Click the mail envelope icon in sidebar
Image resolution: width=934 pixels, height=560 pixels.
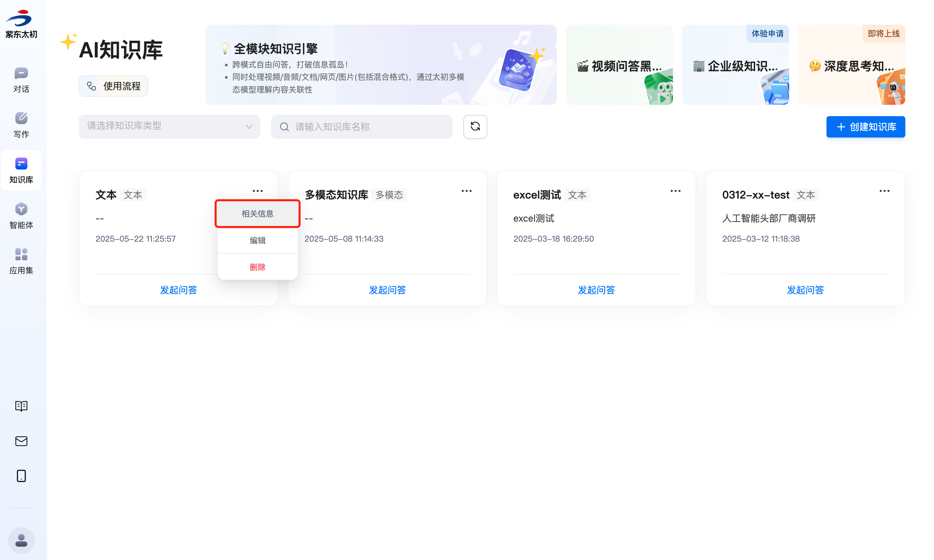click(21, 441)
